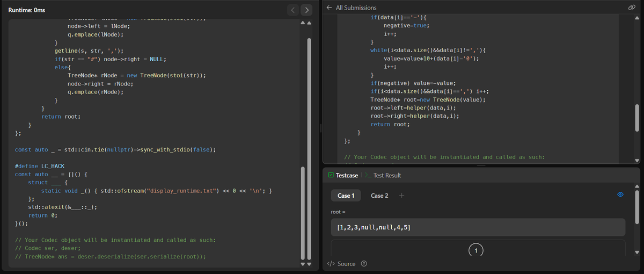
Task: Go to the next sample solution arrow
Action: 306,9
